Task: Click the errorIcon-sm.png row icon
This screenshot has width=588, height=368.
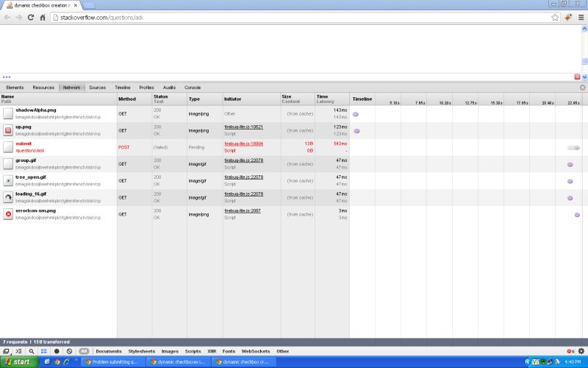Action: tap(8, 214)
